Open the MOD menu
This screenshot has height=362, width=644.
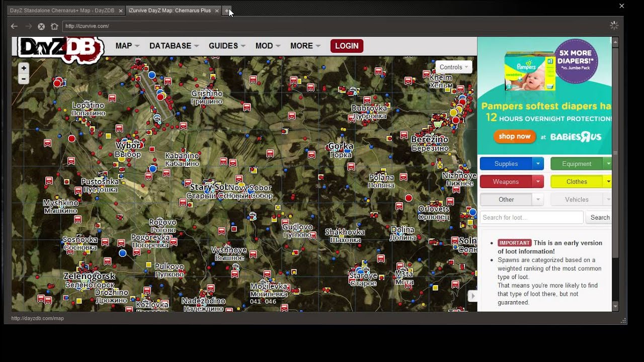268,46
